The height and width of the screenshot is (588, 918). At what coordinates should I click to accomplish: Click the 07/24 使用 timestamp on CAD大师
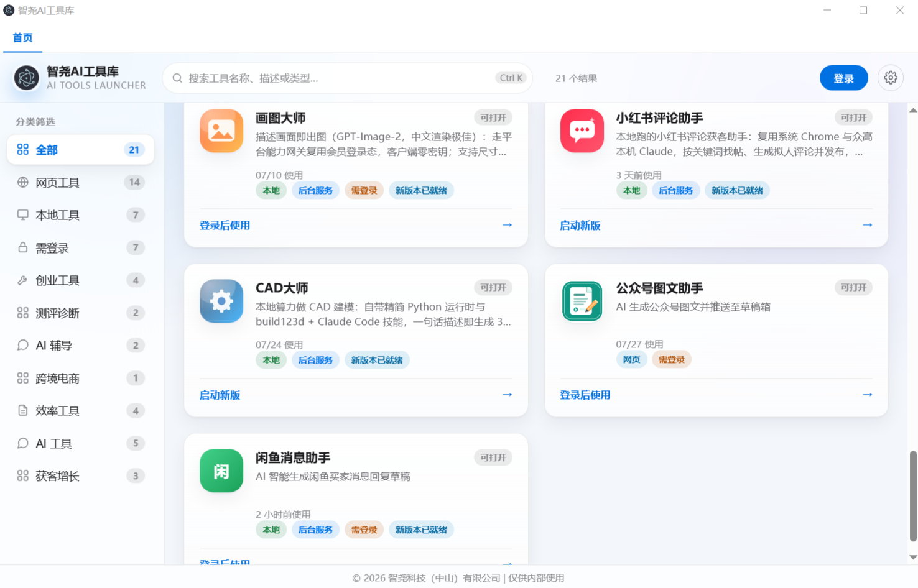(279, 345)
